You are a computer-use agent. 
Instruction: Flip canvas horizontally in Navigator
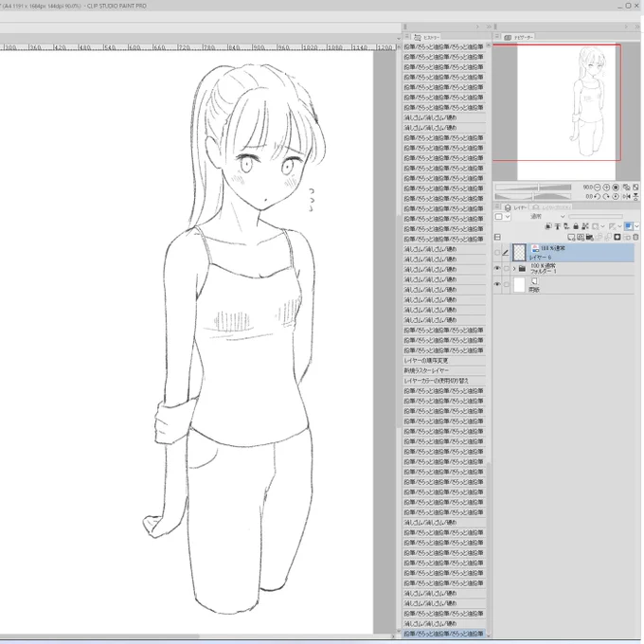(626, 197)
